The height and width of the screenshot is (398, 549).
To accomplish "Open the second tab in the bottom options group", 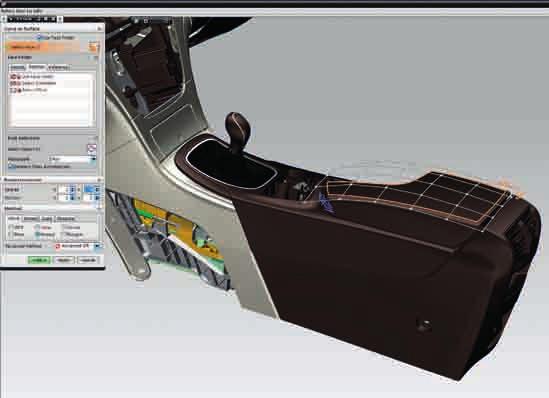I will (x=31, y=219).
